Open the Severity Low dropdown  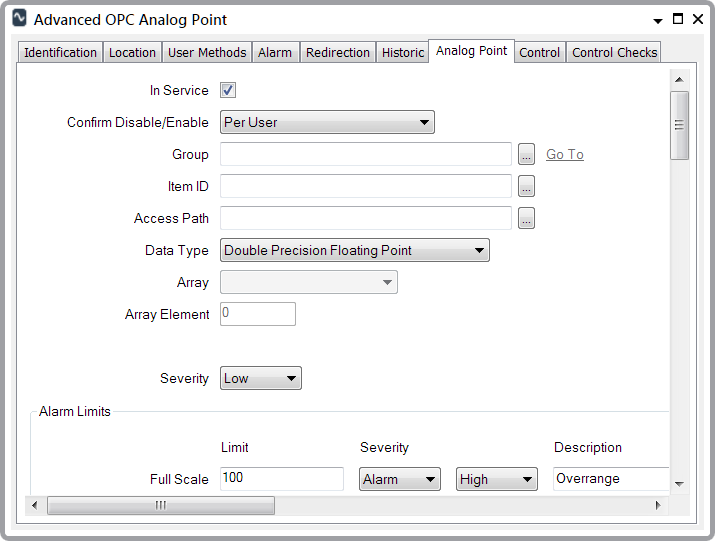(x=260, y=378)
